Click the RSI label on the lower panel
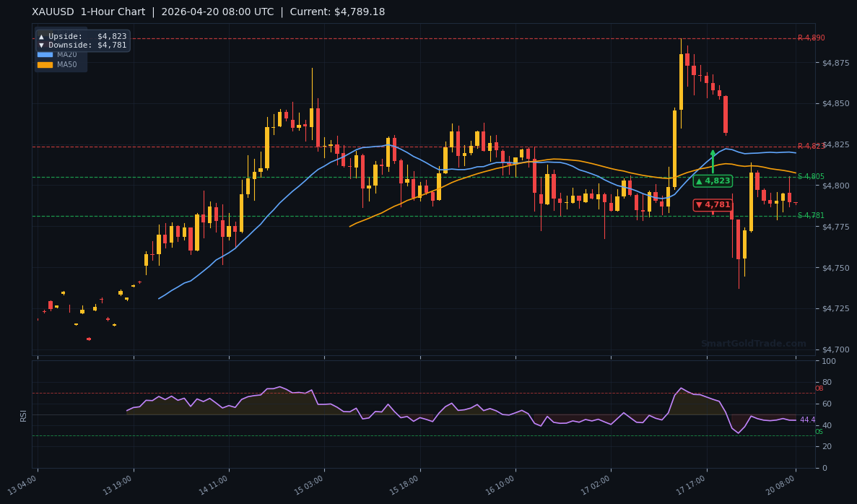857x504 pixels. 24,414
